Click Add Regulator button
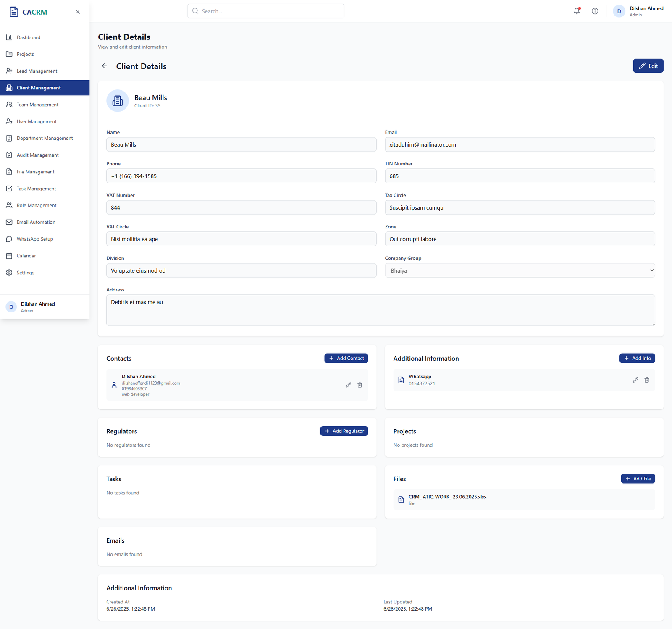Image resolution: width=672 pixels, height=629 pixels. click(x=344, y=431)
